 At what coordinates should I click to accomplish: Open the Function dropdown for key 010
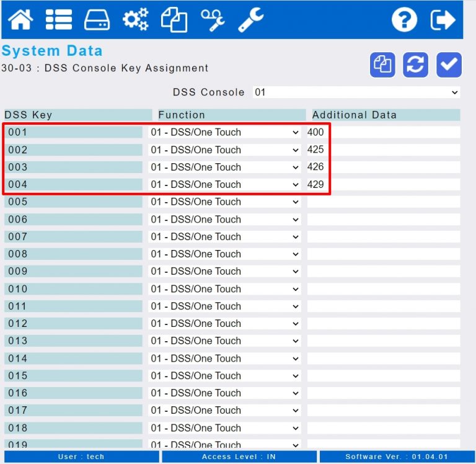pyautogui.click(x=224, y=289)
